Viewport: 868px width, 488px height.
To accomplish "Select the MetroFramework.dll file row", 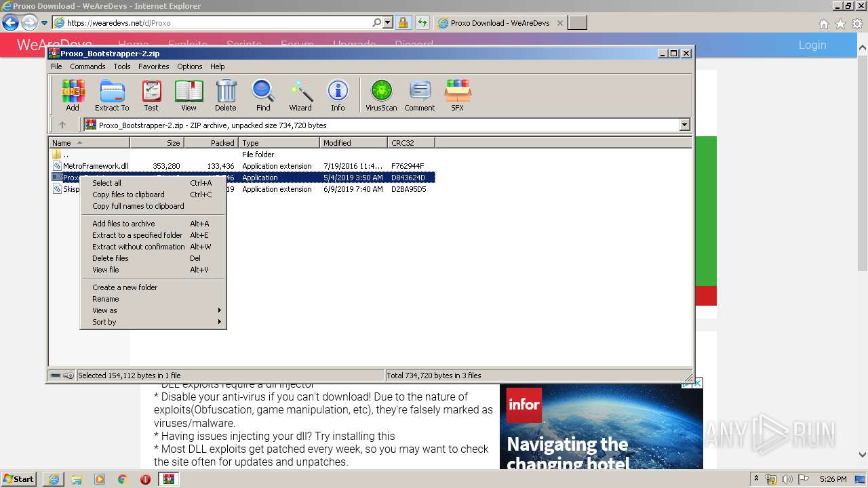I will click(241, 166).
